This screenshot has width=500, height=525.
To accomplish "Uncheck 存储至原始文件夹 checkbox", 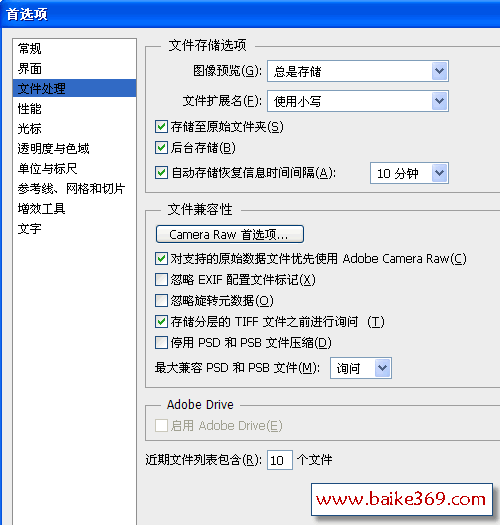I will click(x=161, y=127).
